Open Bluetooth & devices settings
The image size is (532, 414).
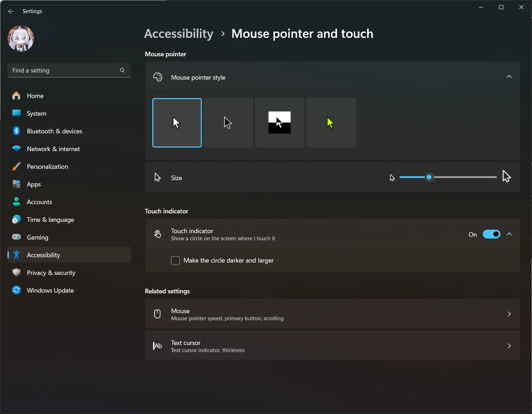pos(69,131)
